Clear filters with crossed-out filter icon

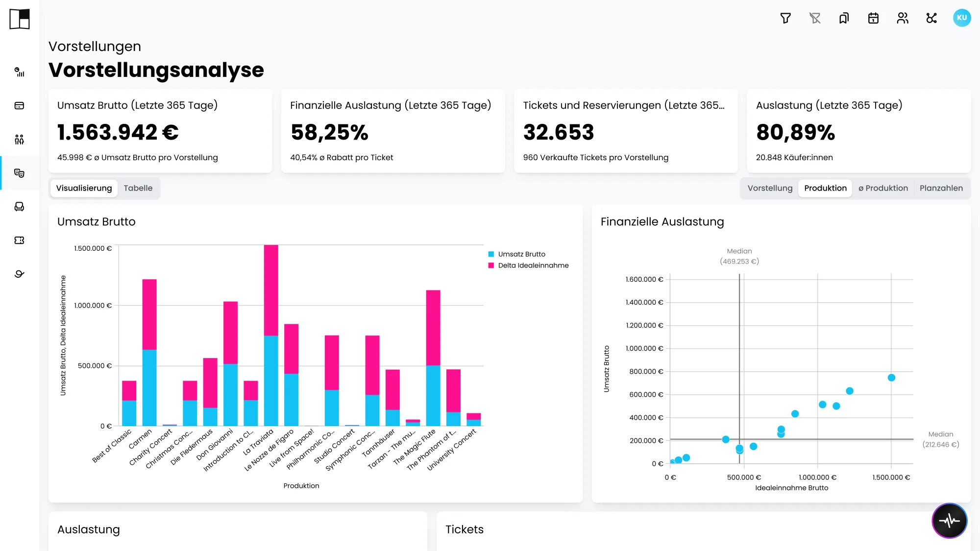[x=815, y=18]
